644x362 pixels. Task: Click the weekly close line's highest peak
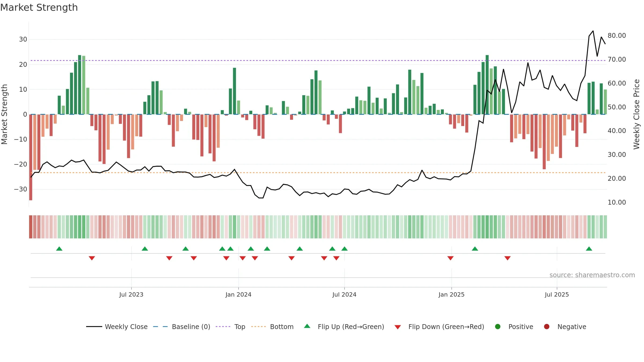(593, 31)
